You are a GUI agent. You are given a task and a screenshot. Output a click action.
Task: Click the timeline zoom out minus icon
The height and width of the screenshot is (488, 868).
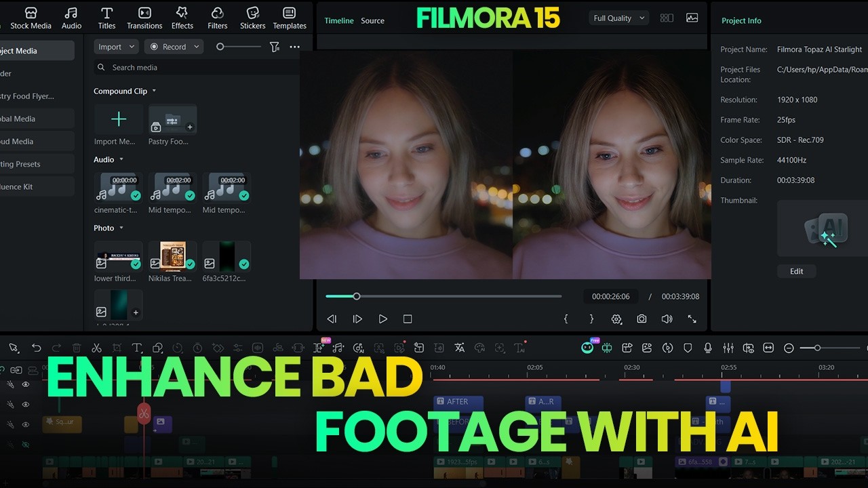[x=789, y=348]
